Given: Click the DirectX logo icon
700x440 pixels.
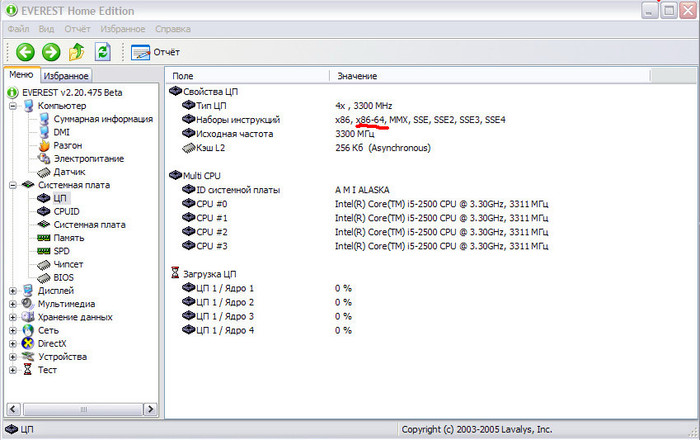Looking at the screenshot, I should click(x=28, y=343).
